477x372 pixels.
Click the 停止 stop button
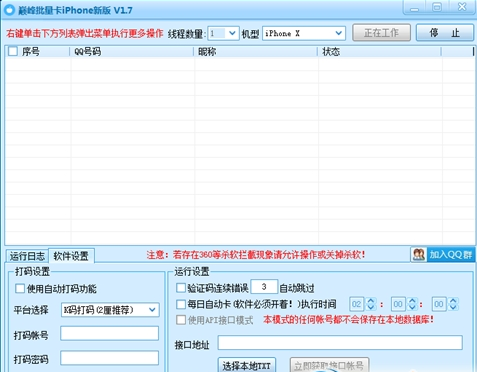(x=445, y=33)
